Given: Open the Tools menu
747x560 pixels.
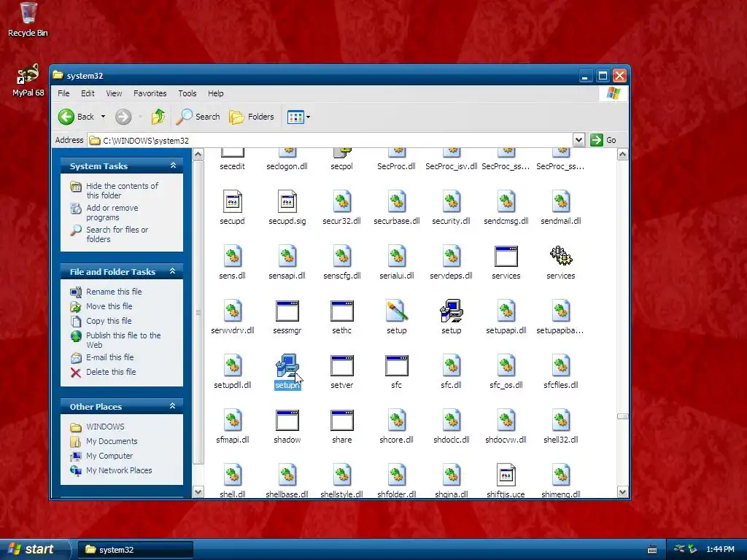Looking at the screenshot, I should 187,93.
